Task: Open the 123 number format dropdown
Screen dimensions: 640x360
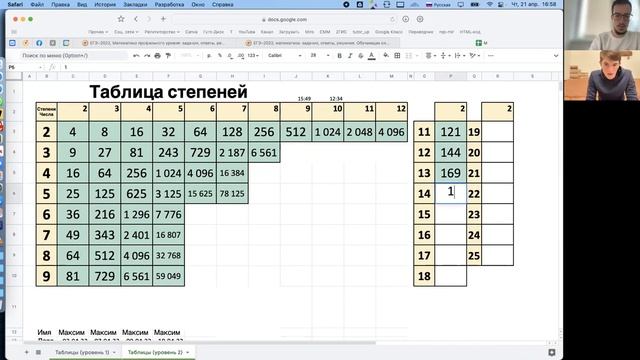Action: pos(253,56)
